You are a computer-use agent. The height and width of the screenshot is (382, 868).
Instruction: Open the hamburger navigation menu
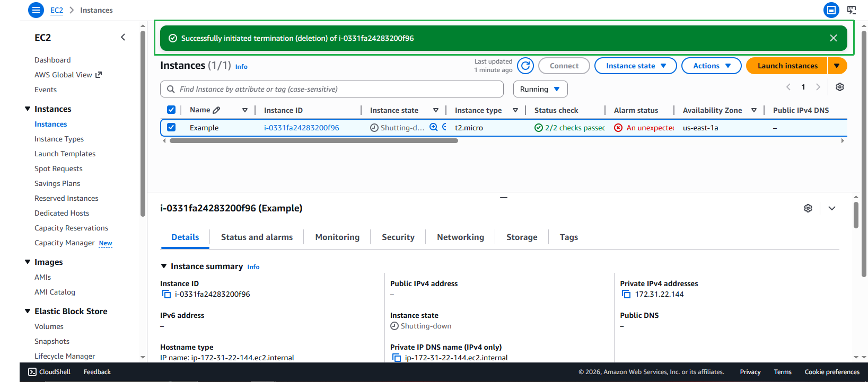point(36,10)
